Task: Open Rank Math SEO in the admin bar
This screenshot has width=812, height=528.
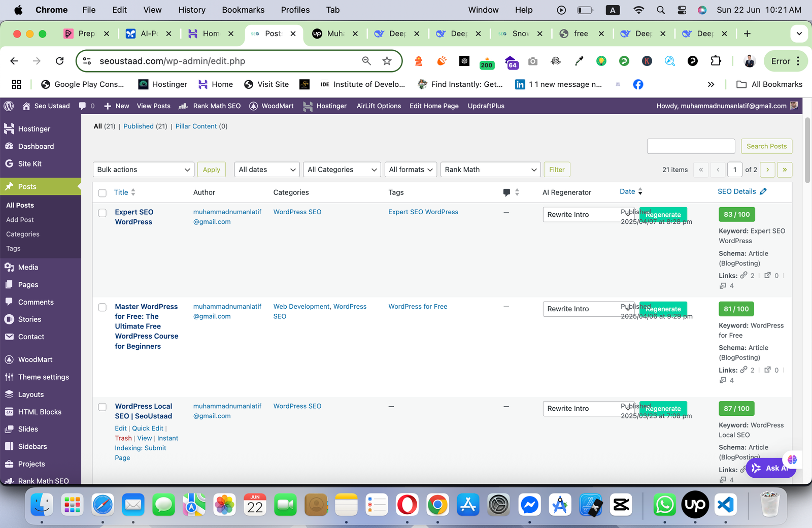Action: tap(211, 106)
